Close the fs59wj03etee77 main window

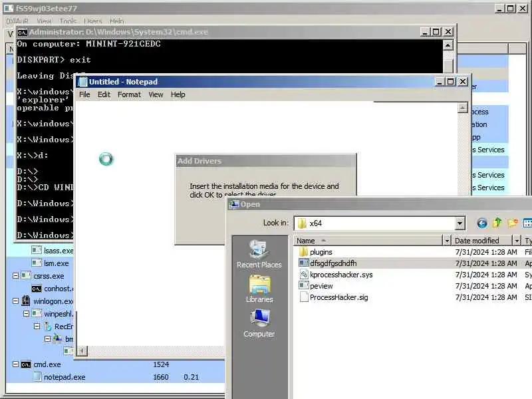523,9
